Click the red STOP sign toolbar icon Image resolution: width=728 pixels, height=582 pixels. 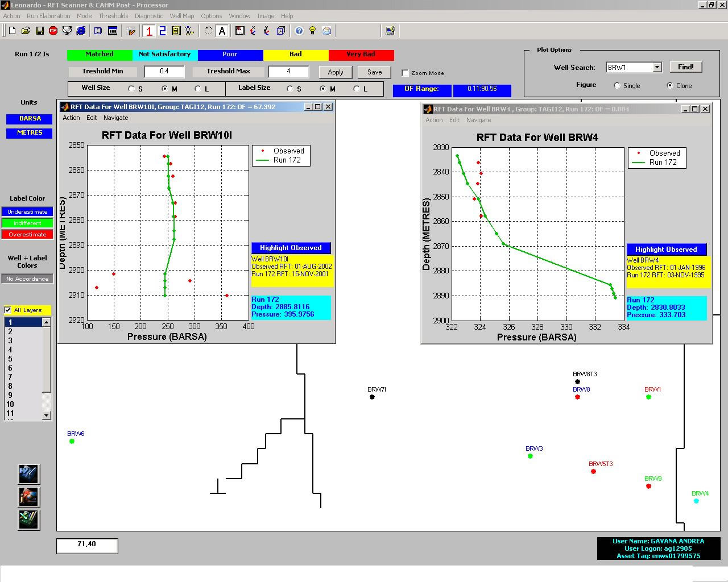(53, 31)
